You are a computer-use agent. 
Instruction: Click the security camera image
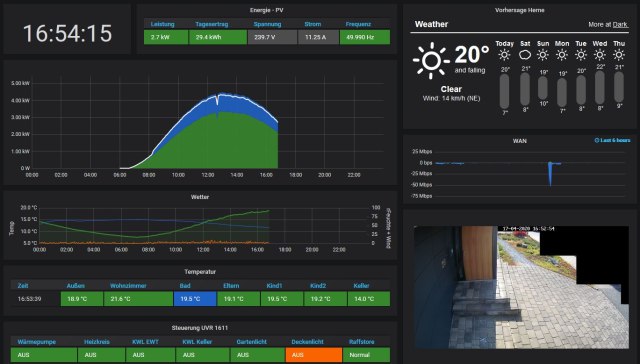click(x=521, y=287)
